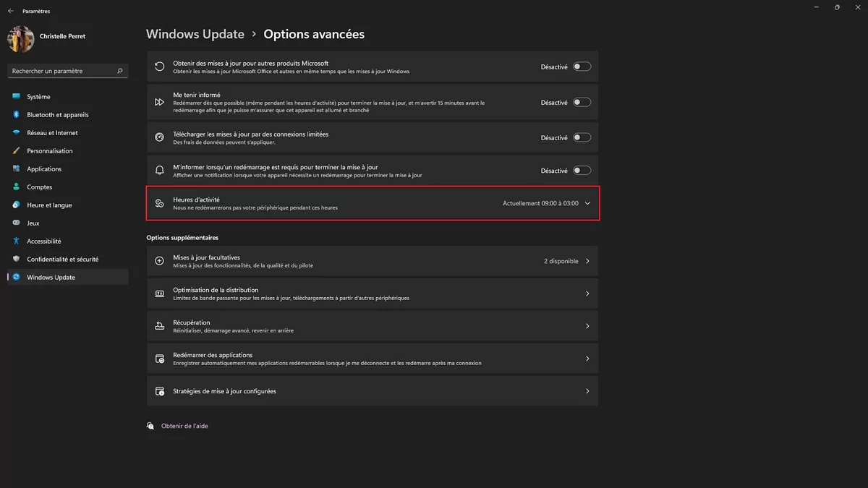The width and height of the screenshot is (868, 488).
Task: Open Accessibilité settings
Action: point(68,241)
